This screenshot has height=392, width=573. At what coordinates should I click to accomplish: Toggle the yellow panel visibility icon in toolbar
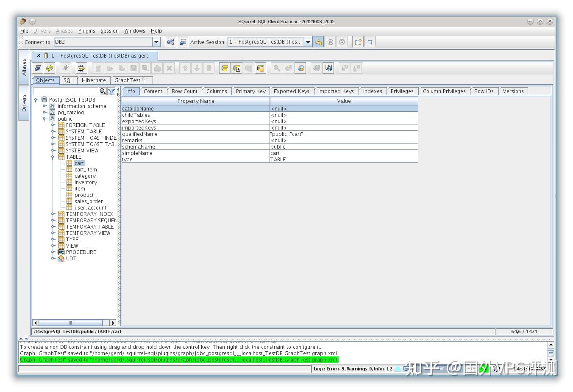[x=224, y=68]
